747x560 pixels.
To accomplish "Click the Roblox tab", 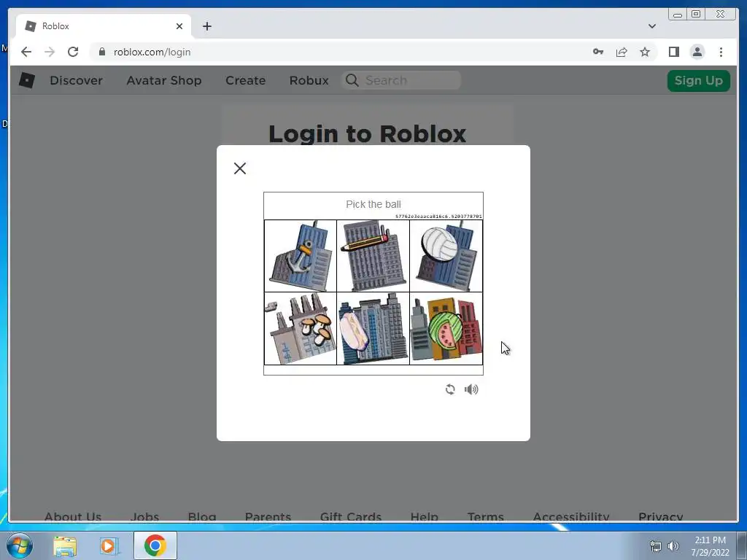I will (x=104, y=26).
